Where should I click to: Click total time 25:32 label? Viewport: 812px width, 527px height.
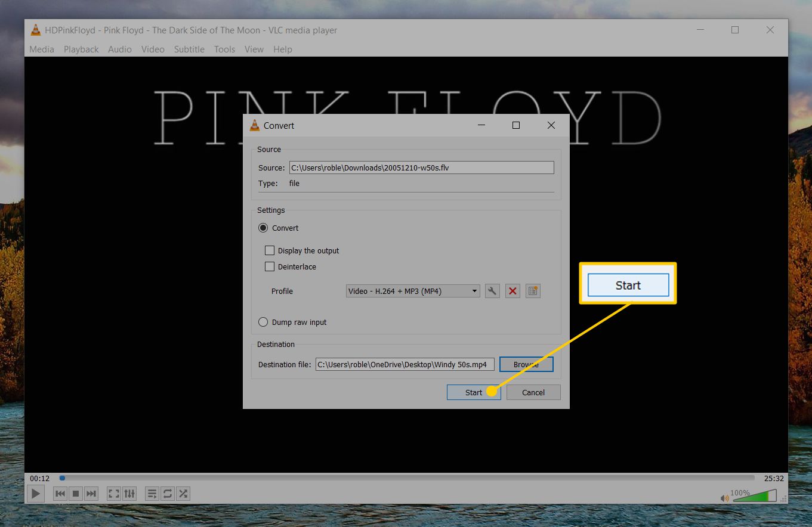[x=774, y=478]
